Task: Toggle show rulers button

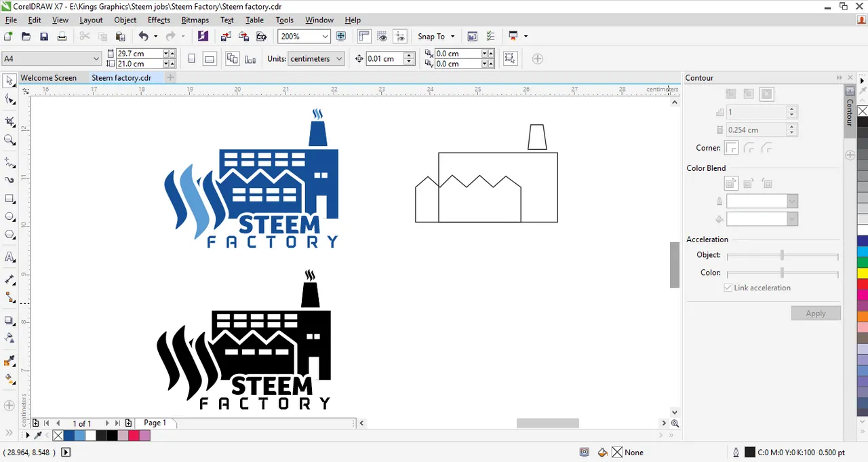Action: 364,37
